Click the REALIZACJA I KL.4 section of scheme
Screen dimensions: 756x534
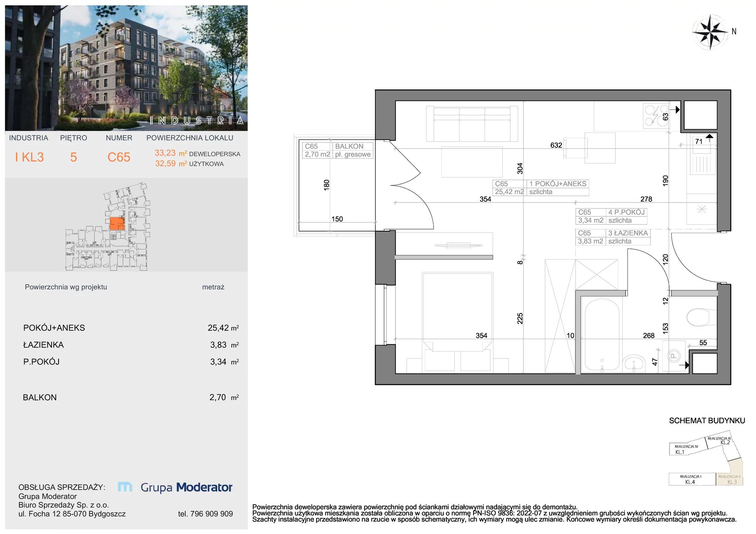692,479
